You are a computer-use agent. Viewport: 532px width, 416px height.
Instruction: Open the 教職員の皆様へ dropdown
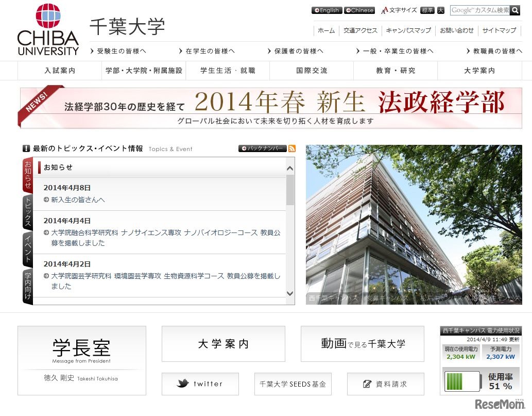(x=494, y=51)
